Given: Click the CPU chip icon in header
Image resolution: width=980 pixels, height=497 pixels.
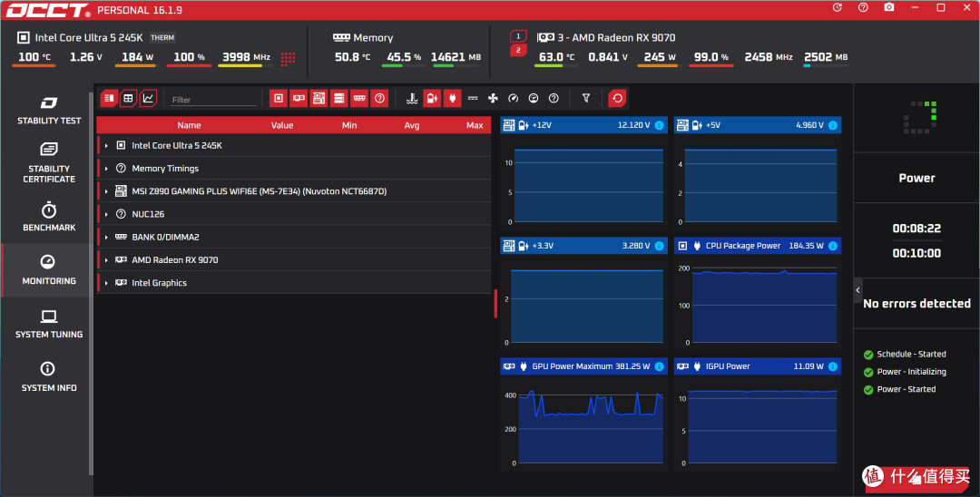Looking at the screenshot, I should click(x=23, y=37).
